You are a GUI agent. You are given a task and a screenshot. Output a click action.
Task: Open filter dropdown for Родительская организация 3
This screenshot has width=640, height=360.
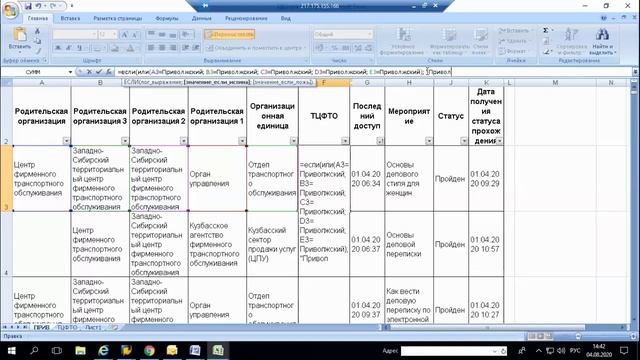(125, 141)
